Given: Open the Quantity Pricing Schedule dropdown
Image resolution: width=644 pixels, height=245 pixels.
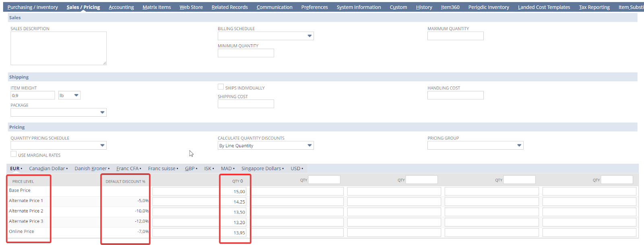Looking at the screenshot, I should point(58,145).
